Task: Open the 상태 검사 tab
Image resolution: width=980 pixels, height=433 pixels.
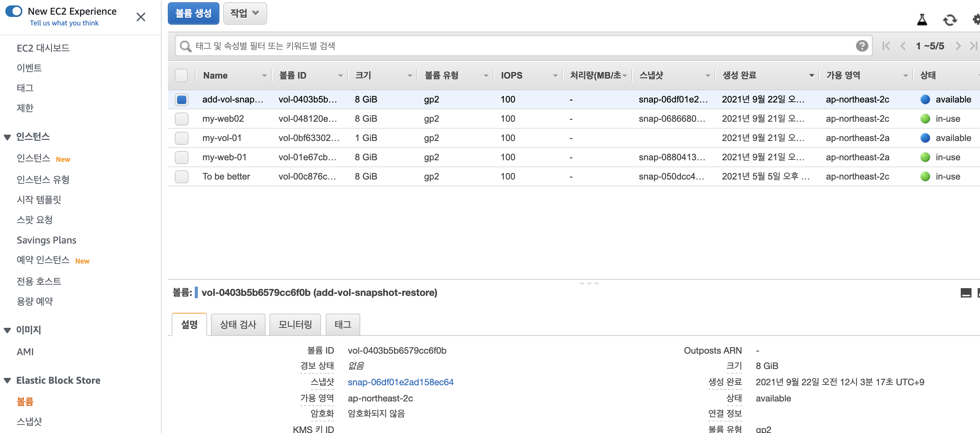Action: (238, 324)
